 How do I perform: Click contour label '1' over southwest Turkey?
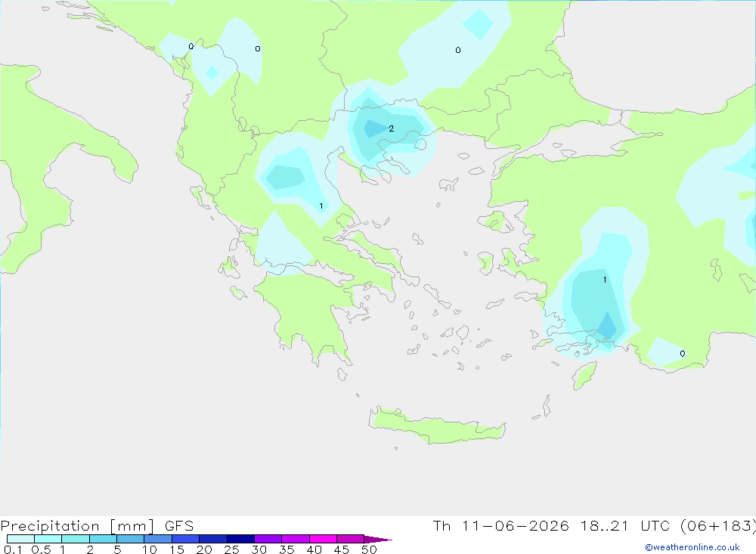(x=605, y=280)
